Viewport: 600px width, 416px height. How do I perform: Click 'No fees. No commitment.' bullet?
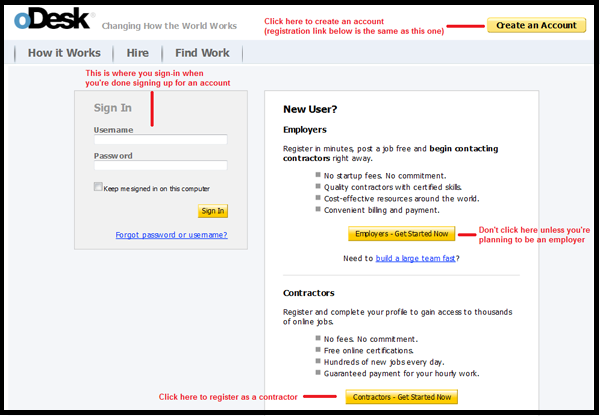click(x=370, y=339)
